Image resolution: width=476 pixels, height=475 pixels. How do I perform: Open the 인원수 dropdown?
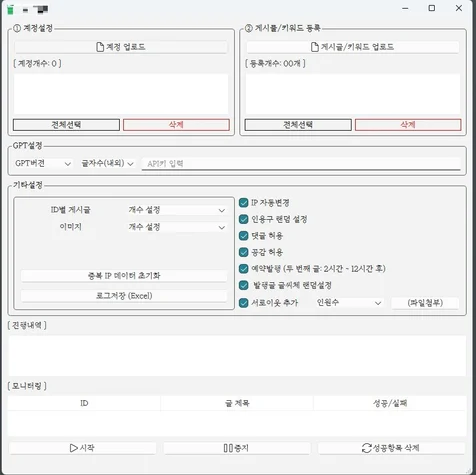349,303
